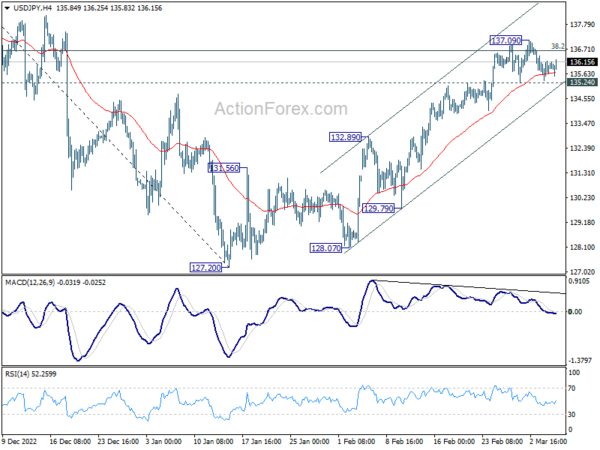Select the 38.2 Fibonacci level label
This screenshot has width=600, height=450.
click(558, 46)
